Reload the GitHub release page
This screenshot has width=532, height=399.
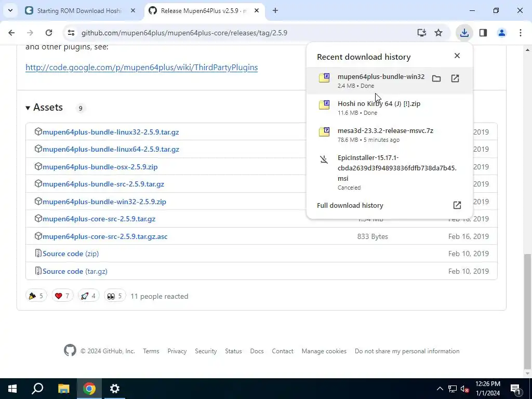click(x=49, y=33)
